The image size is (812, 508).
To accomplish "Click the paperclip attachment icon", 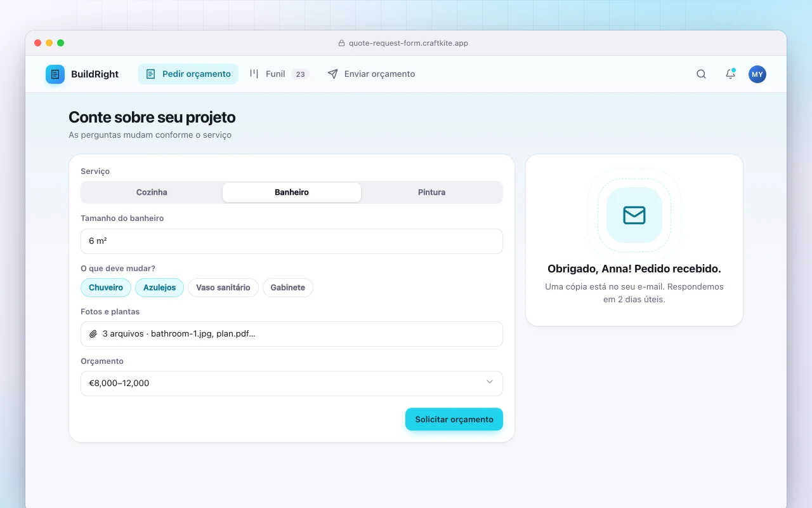I will point(93,334).
